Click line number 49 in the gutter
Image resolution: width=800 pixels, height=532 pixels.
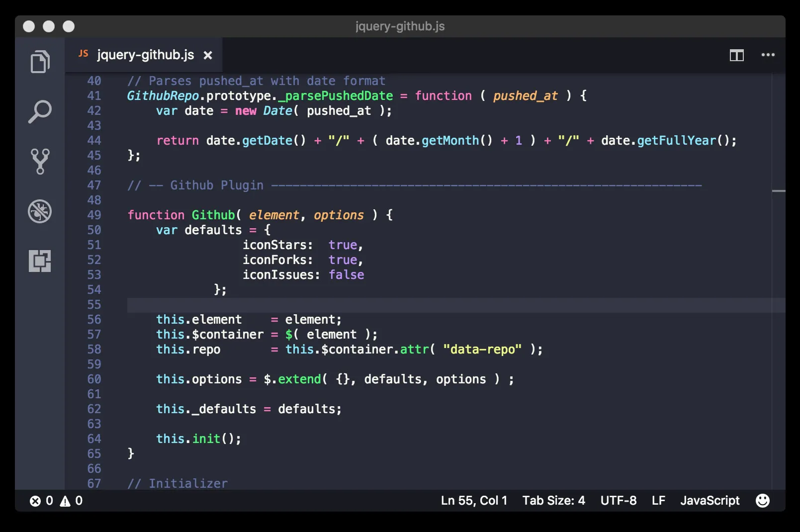(x=94, y=215)
